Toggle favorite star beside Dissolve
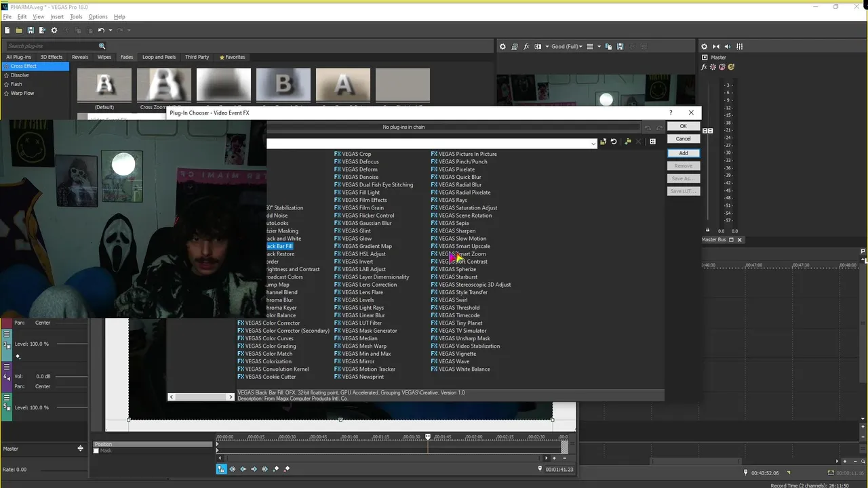This screenshot has height=488, width=868. 7,75
